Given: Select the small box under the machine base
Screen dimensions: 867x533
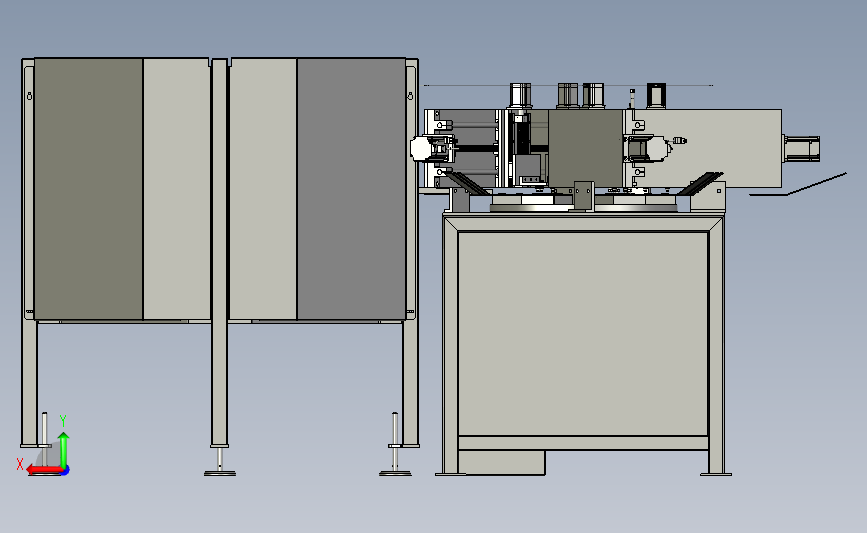Looking at the screenshot, I should click(x=502, y=462).
